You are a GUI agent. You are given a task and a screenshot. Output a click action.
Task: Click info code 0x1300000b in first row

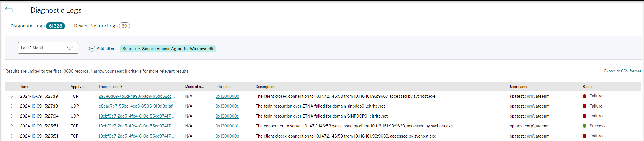coord(227,96)
